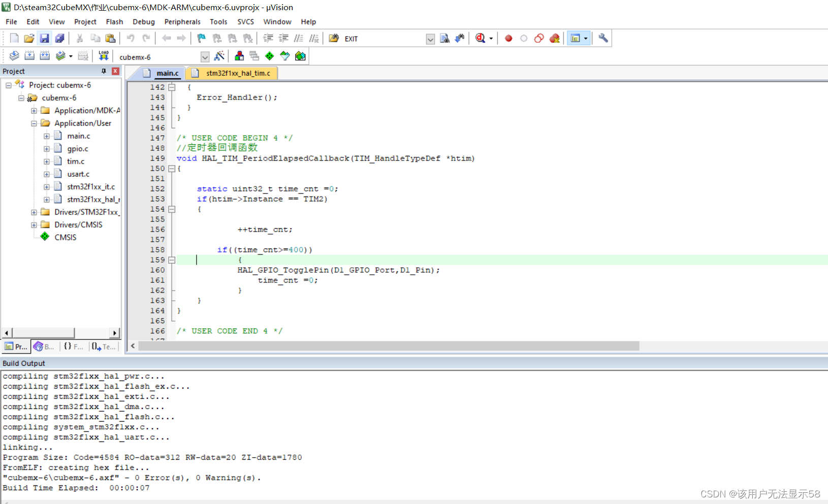Switch to the main.c editor tab

point(162,73)
